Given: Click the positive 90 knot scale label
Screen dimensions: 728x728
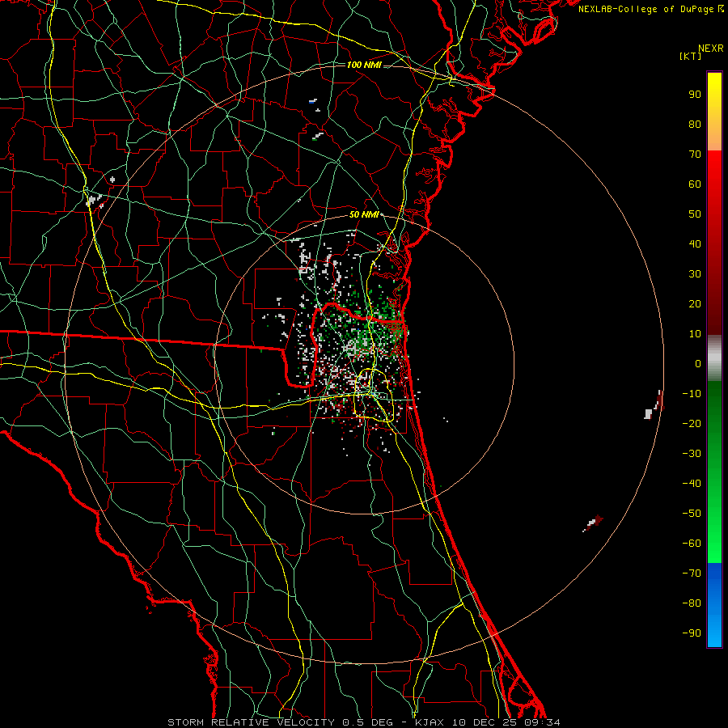Looking at the screenshot, I should click(x=695, y=95).
